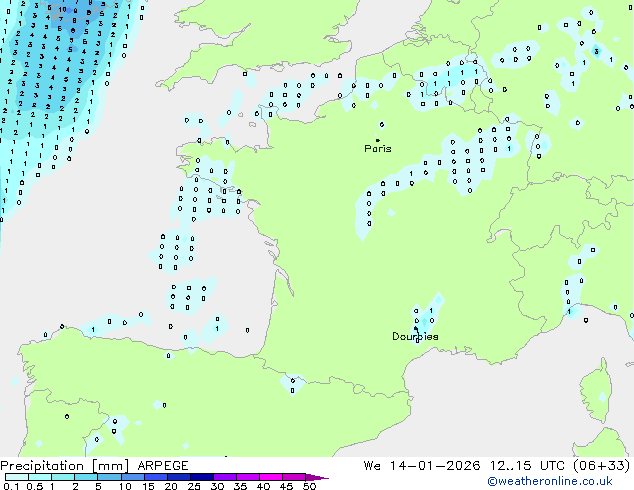
Task: Click the legend value 0.1
Action: [x=11, y=486]
